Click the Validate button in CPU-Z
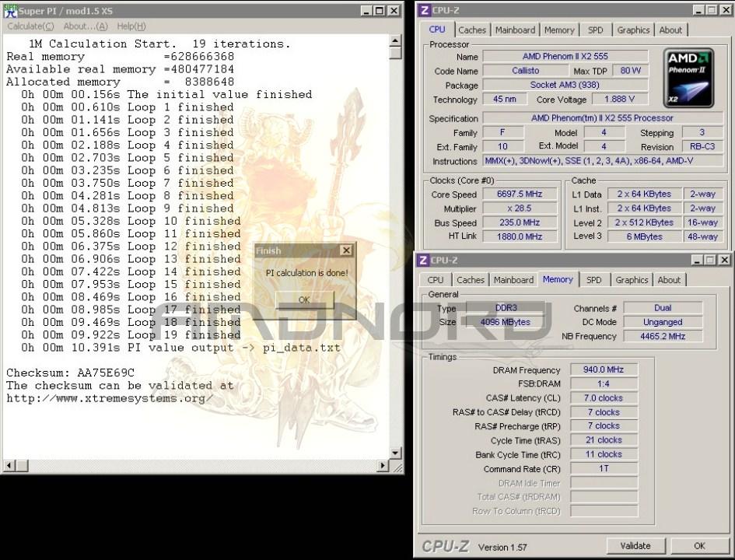This screenshot has height=560, width=735. [635, 546]
